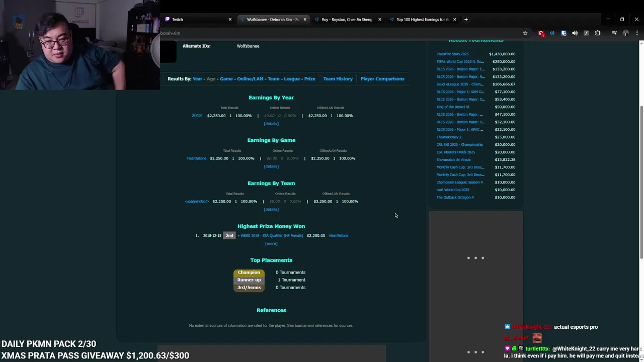Click the gray italic f extension icon
Screen dimensions: 644x362
coord(586,33)
